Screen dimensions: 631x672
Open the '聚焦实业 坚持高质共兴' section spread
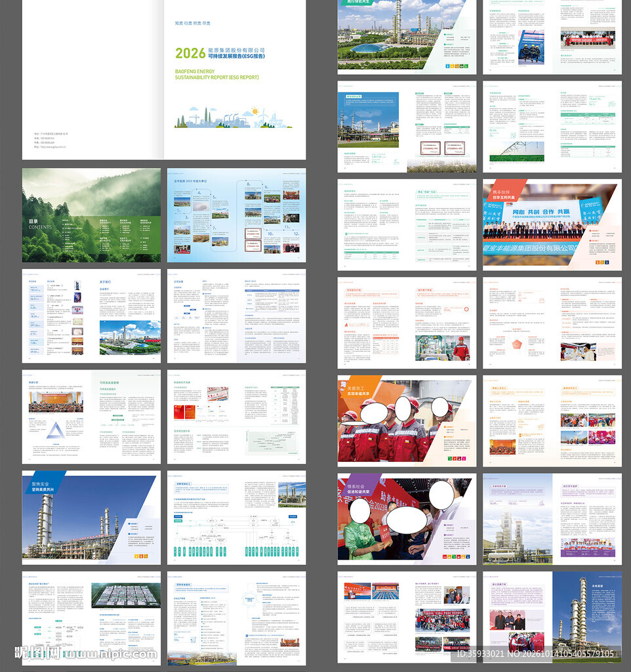[x=91, y=518]
